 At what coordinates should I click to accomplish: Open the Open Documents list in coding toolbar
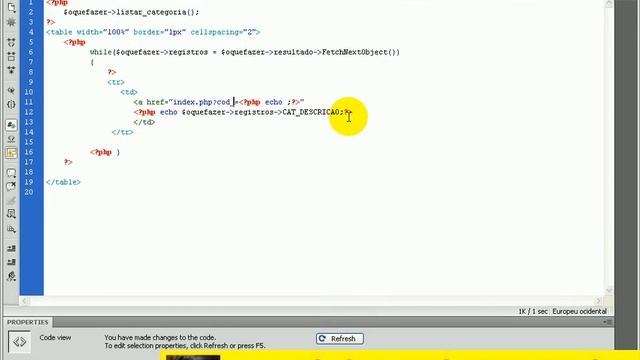pyautogui.click(x=11, y=8)
